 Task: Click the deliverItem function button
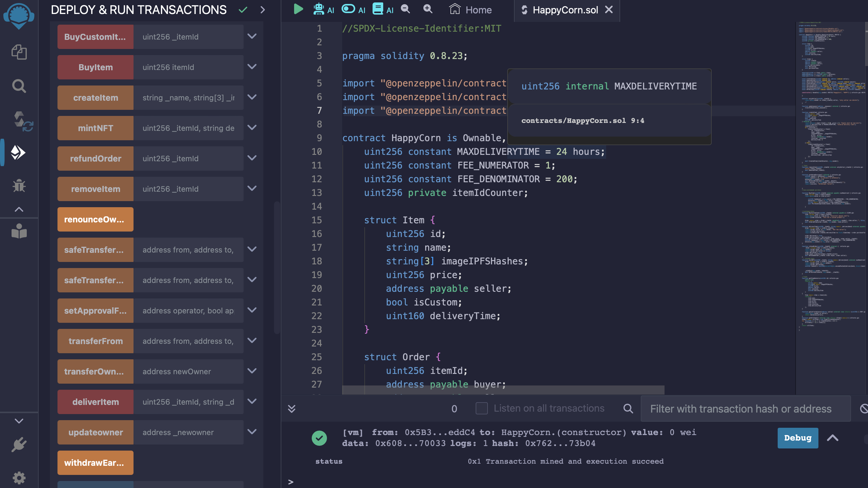click(95, 402)
